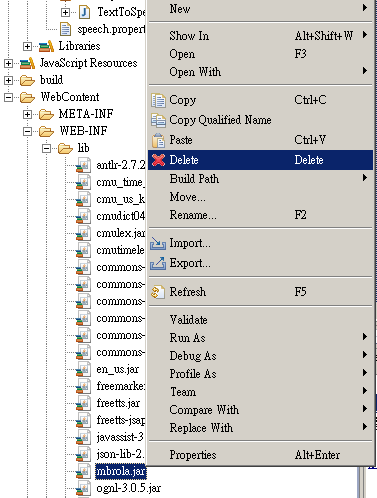Select the cmulex.jar file name

[121, 233]
